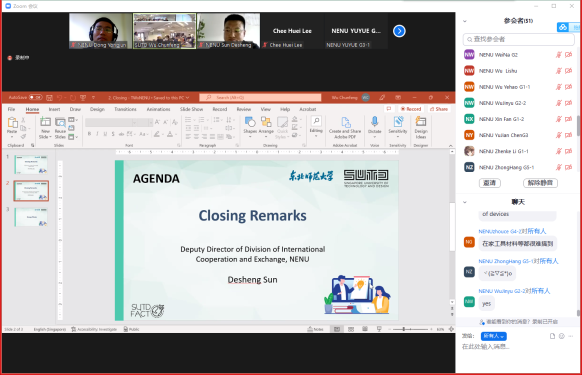Open the Transitions ribbon tab
Viewport: 582px width, 375px height.
pyautogui.click(x=125, y=109)
